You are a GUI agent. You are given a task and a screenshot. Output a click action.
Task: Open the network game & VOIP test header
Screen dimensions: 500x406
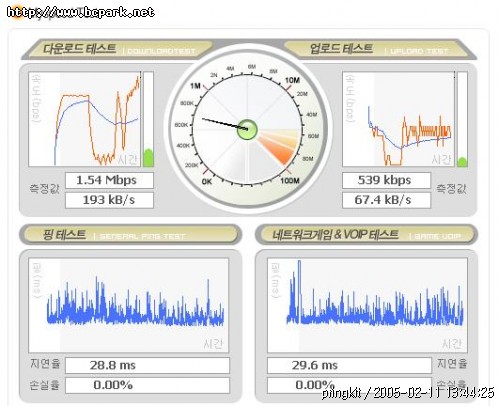[366, 235]
